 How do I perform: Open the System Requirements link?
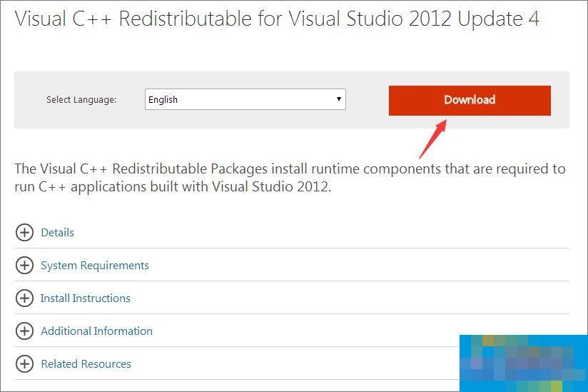(x=95, y=266)
